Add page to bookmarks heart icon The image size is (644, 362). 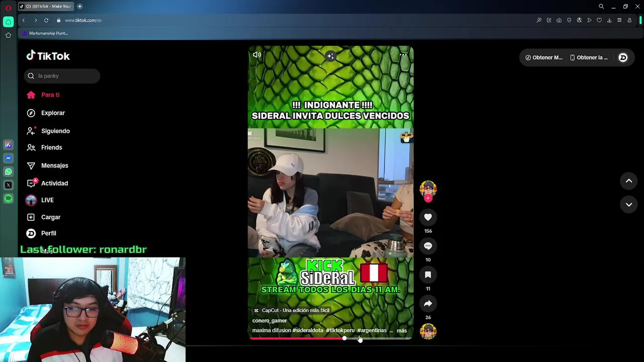pos(599,20)
